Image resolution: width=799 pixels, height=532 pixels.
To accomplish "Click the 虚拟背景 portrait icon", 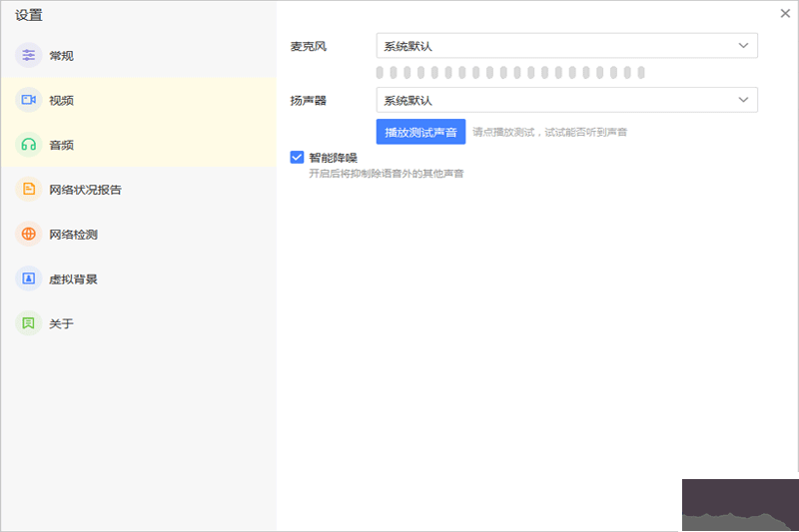I will (29, 278).
